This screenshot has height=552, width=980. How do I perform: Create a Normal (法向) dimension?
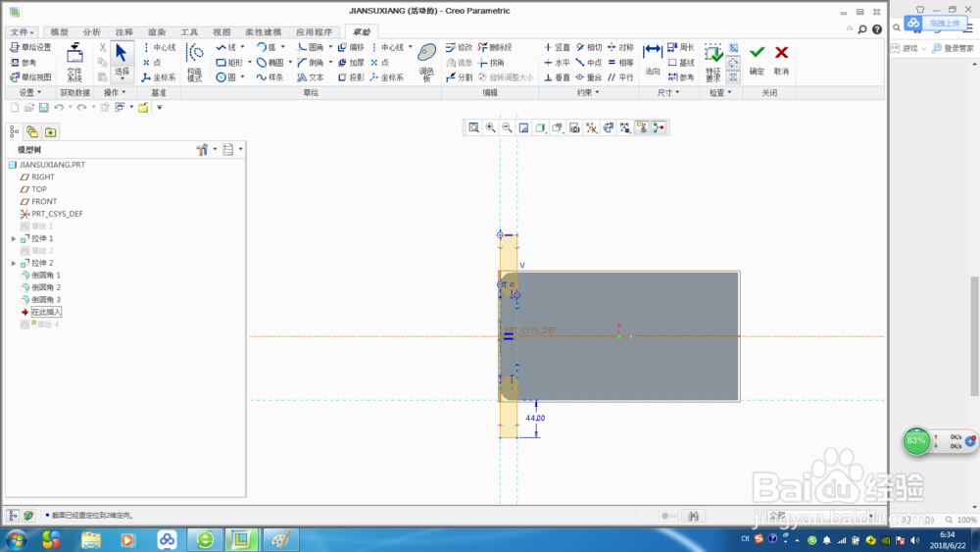(x=653, y=60)
